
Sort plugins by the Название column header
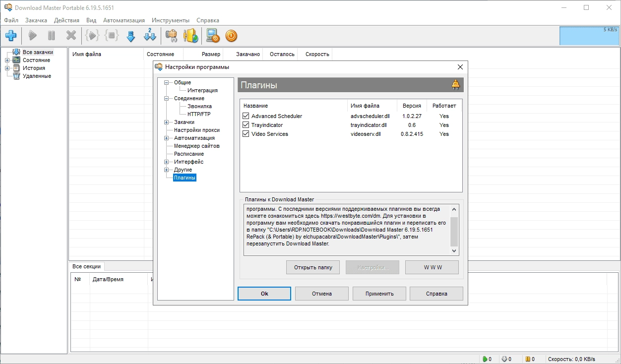[x=294, y=106]
